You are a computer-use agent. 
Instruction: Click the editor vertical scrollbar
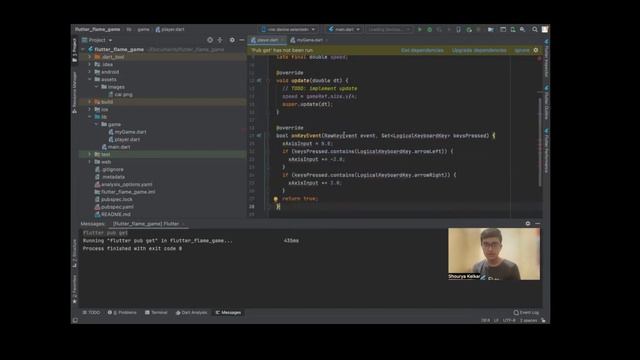coord(540,143)
